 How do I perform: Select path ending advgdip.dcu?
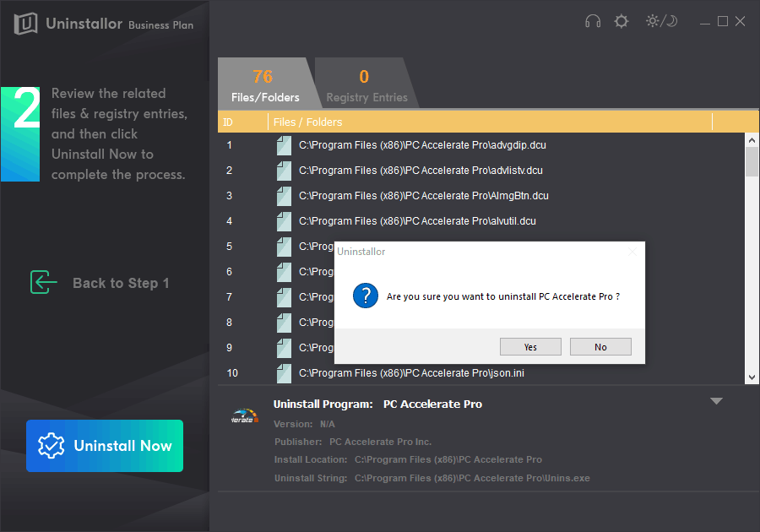(422, 145)
